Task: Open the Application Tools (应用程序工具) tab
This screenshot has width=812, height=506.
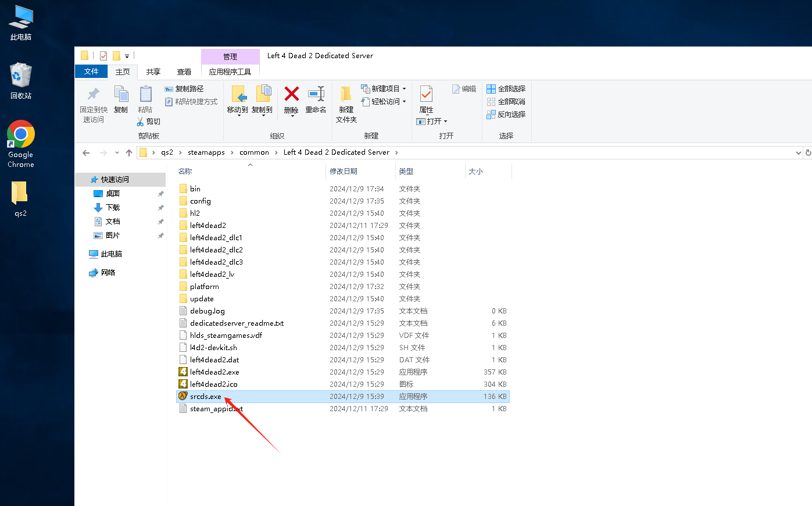Action: [x=230, y=72]
